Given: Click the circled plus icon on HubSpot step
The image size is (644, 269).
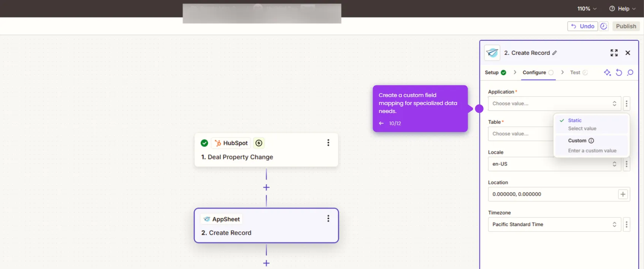Looking at the screenshot, I should pos(259,143).
